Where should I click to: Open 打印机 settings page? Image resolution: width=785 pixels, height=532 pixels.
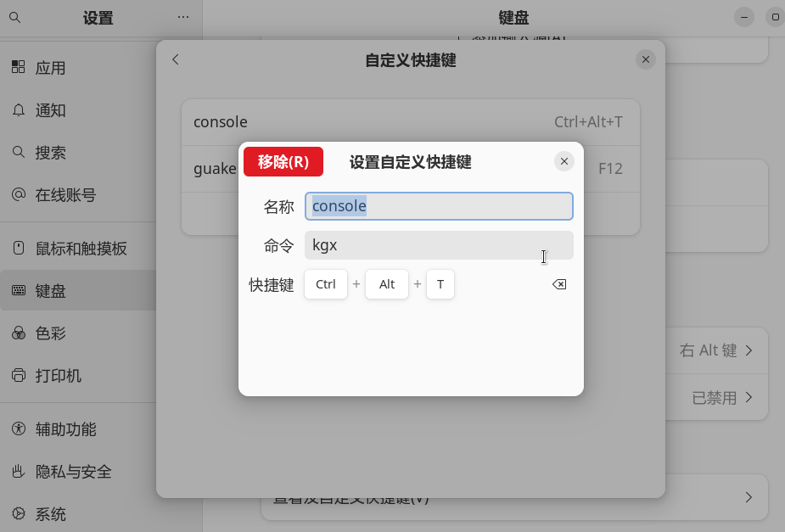[58, 376]
